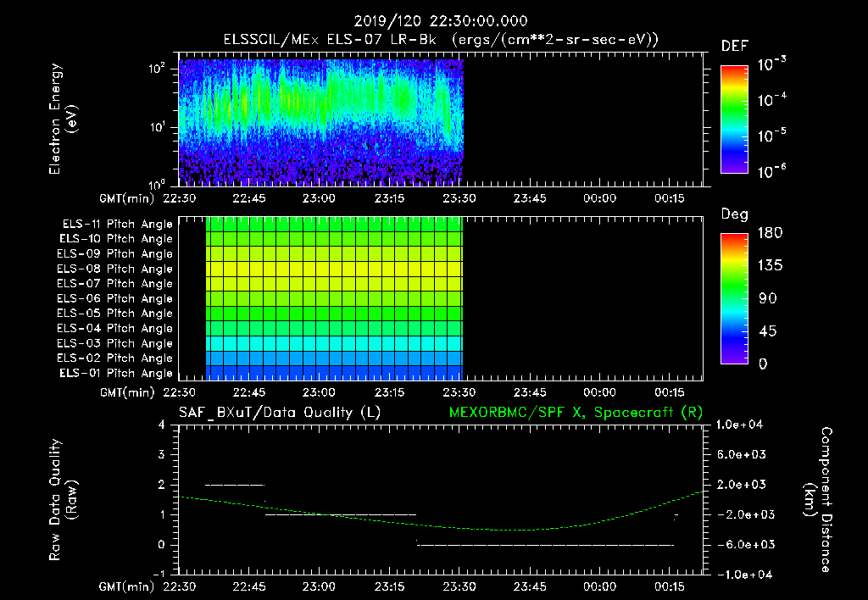The image size is (868, 600).
Task: Click the green MEXORBMC/SPF X, Spacecraft (R) label
Action: click(x=576, y=413)
